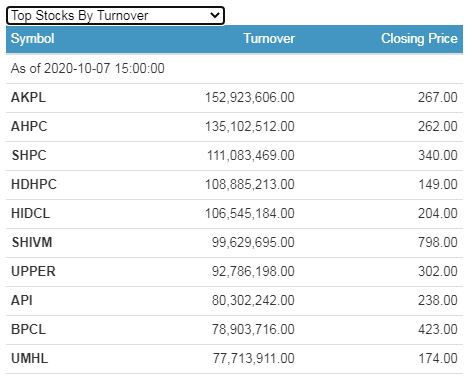Click the Symbol column header
Image resolution: width=472 pixels, height=377 pixels.
click(x=33, y=39)
